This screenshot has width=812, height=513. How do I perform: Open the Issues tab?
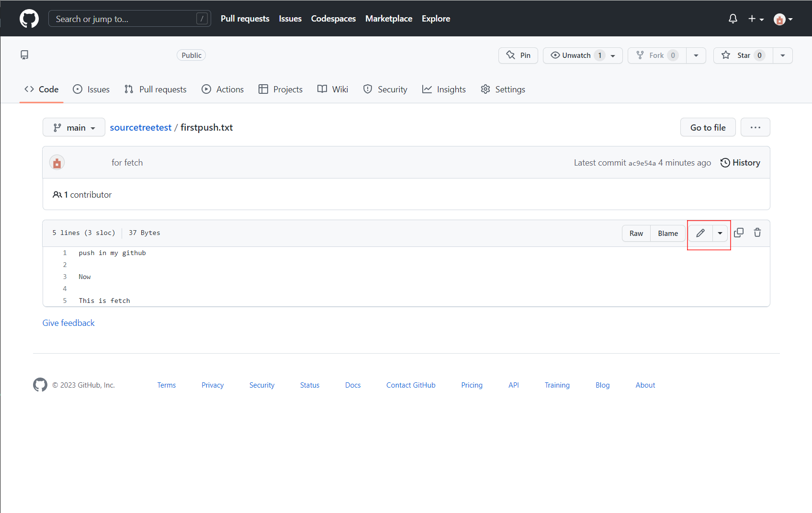tap(91, 89)
